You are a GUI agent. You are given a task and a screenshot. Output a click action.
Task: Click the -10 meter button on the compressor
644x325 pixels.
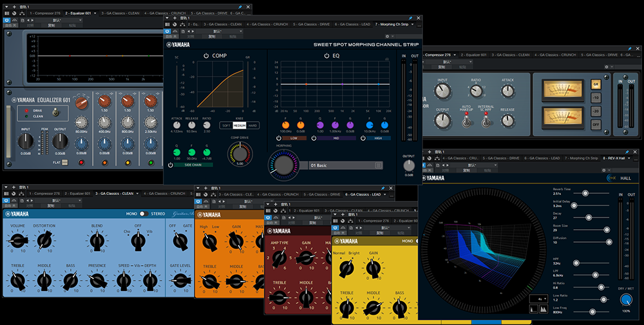tap(596, 98)
